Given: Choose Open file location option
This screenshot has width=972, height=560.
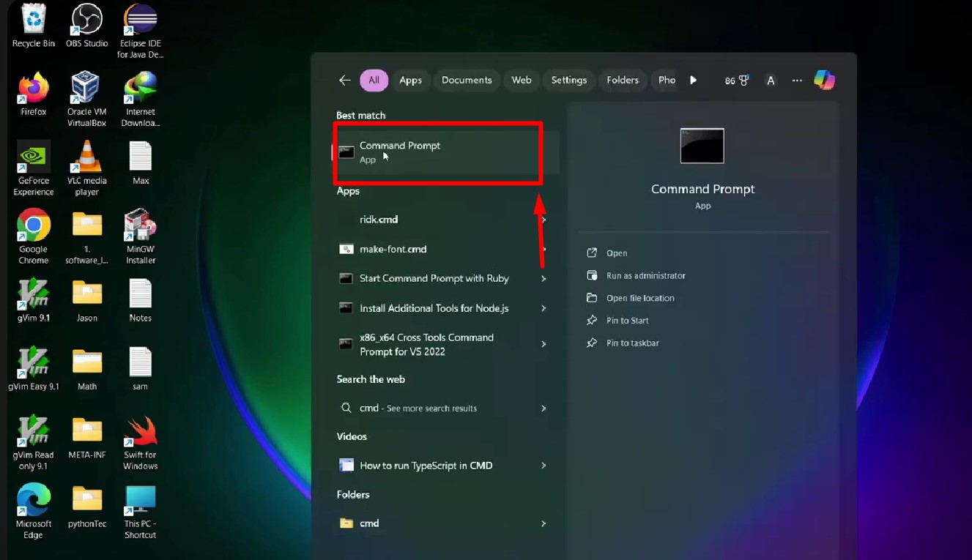Looking at the screenshot, I should pyautogui.click(x=639, y=298).
